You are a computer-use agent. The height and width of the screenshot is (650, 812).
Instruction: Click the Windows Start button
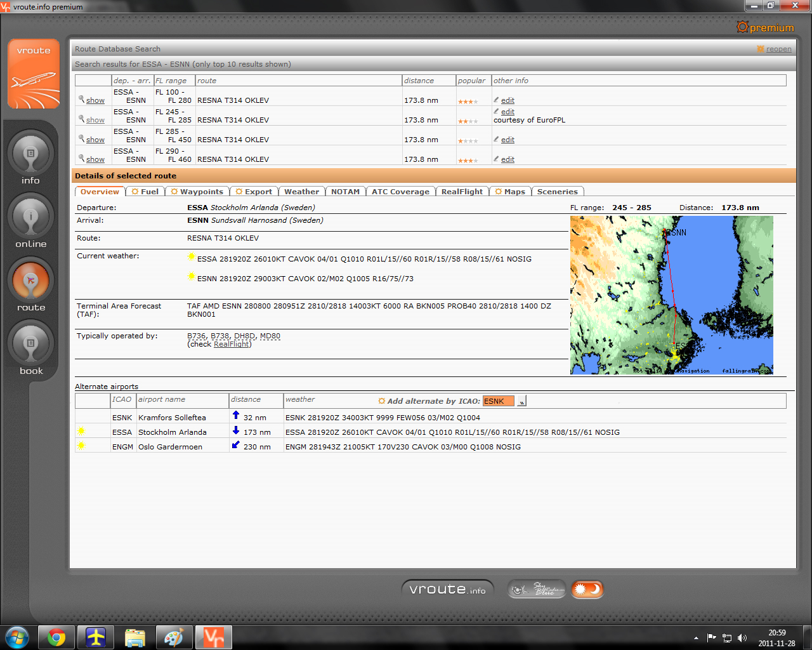click(x=17, y=637)
